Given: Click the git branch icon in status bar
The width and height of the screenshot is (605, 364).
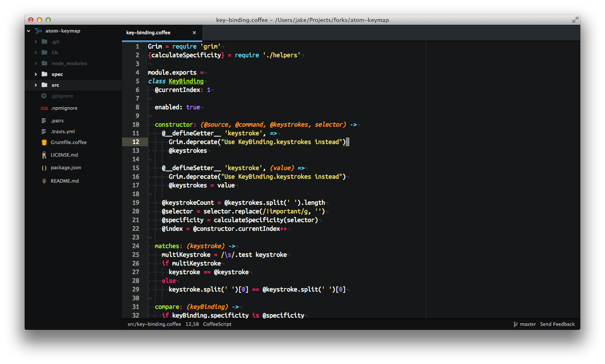Looking at the screenshot, I should pyautogui.click(x=516, y=324).
